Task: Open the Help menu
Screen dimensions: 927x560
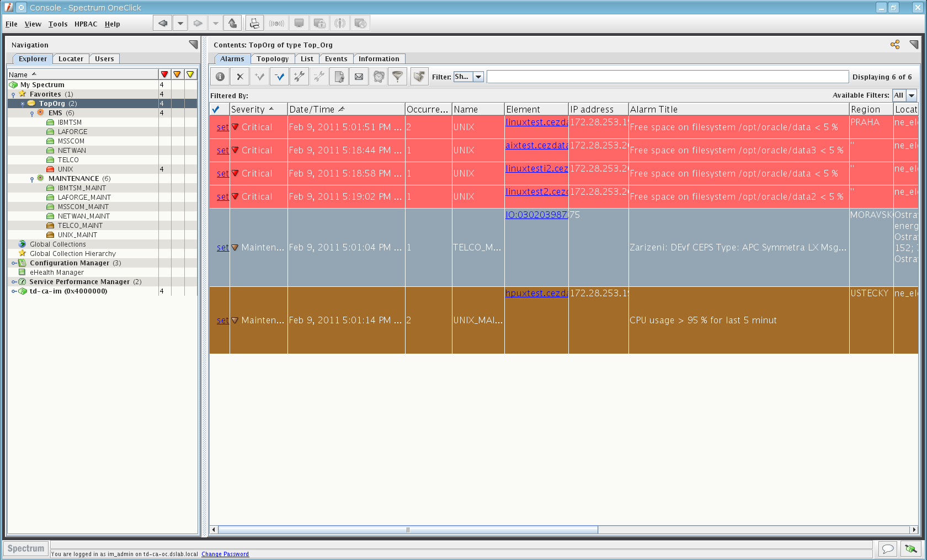Action: pos(113,24)
